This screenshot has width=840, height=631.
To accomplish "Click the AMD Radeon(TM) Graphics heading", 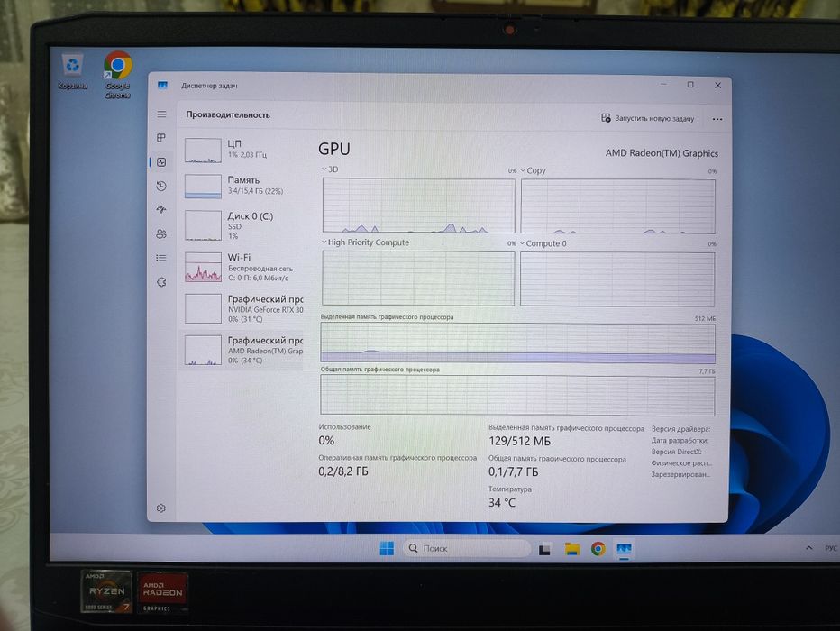I will click(x=662, y=153).
